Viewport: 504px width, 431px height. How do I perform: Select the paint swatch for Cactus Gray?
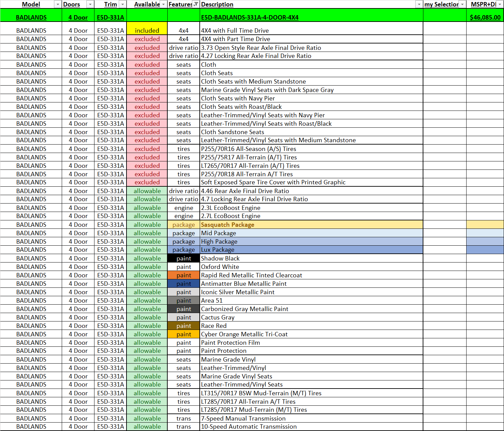coord(184,317)
